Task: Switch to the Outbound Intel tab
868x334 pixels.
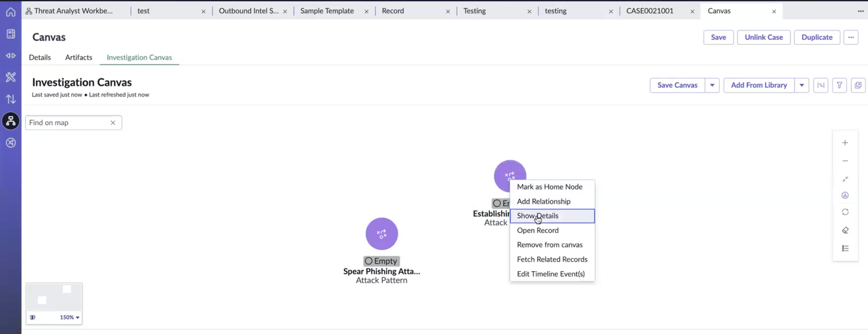Action: [x=248, y=11]
